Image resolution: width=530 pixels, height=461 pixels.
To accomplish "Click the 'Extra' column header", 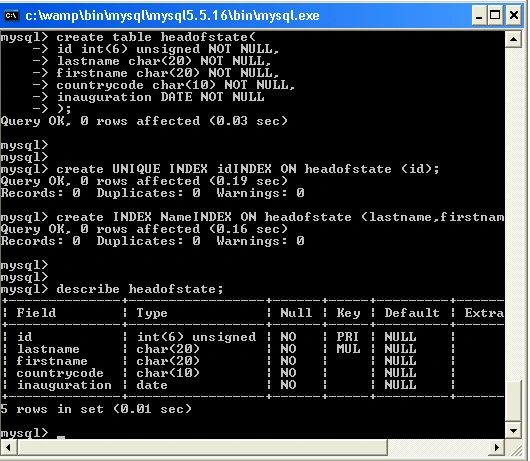I will [484, 313].
